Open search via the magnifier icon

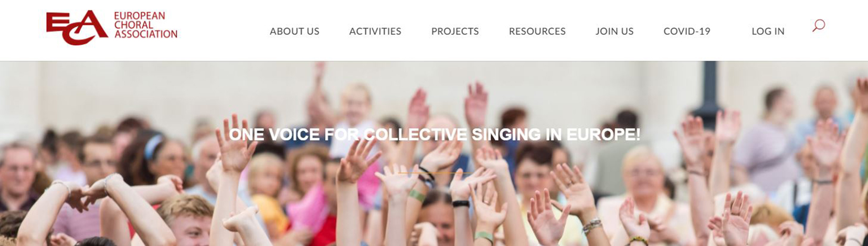tap(819, 25)
